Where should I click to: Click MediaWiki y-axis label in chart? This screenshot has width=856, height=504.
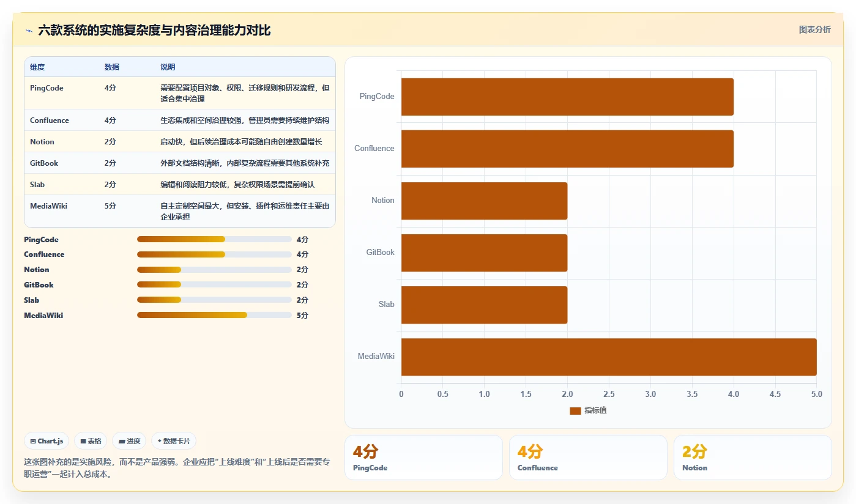(376, 356)
